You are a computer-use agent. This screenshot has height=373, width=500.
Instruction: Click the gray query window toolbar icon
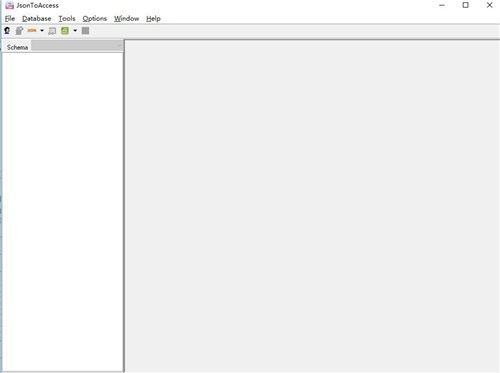52,31
